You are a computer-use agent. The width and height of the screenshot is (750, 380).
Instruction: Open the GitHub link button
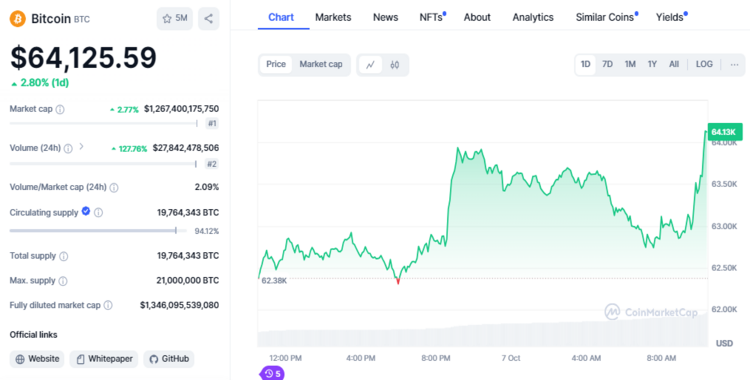click(x=169, y=359)
